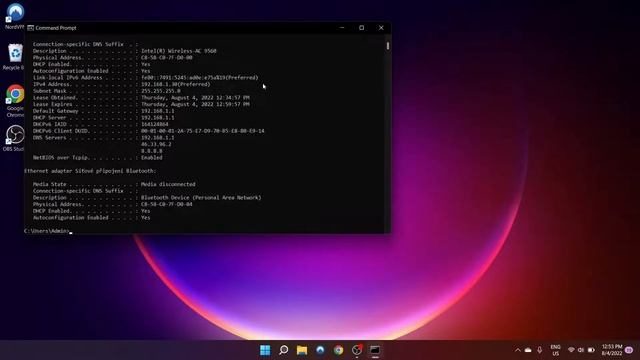Click the Wi-Fi network tray icon

pos(571,350)
